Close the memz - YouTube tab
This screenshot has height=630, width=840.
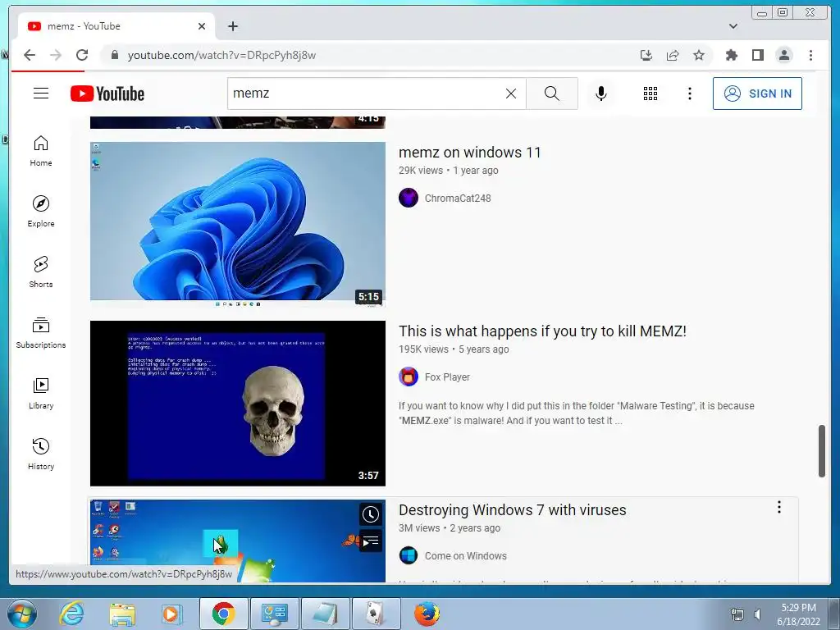tap(202, 26)
